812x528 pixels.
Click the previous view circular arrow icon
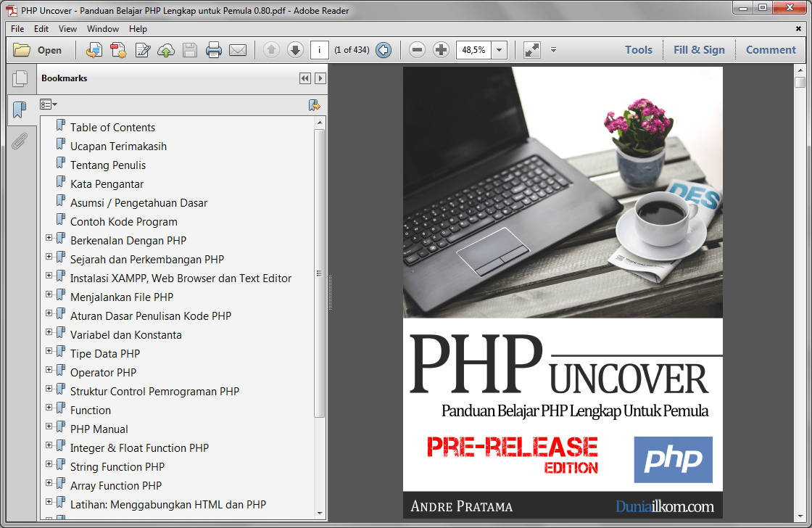pos(384,50)
